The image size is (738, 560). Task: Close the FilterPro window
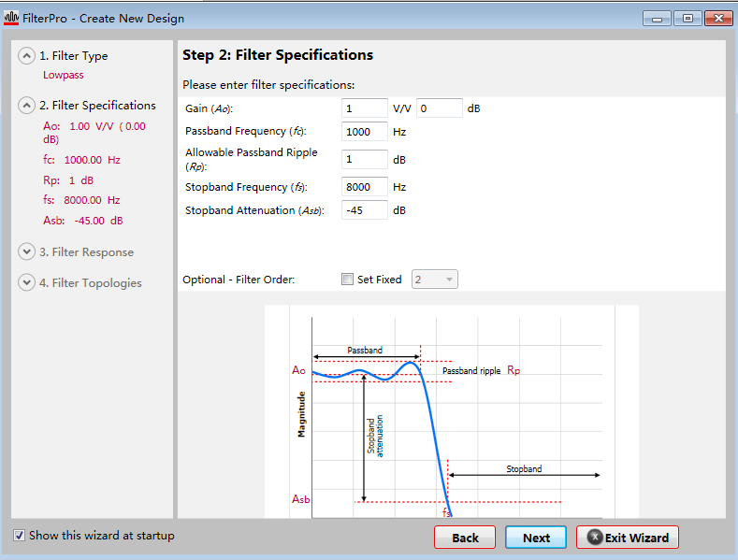[718, 19]
